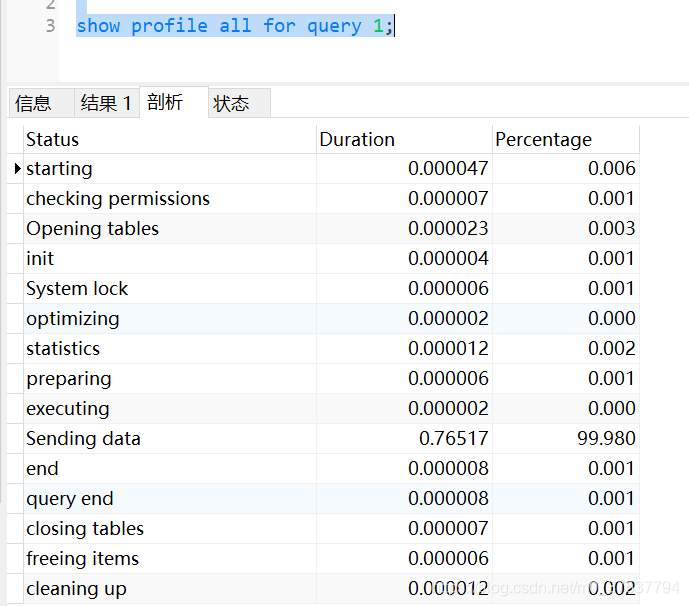Select the 'executing' status cell
689x606 pixels.
[170, 408]
